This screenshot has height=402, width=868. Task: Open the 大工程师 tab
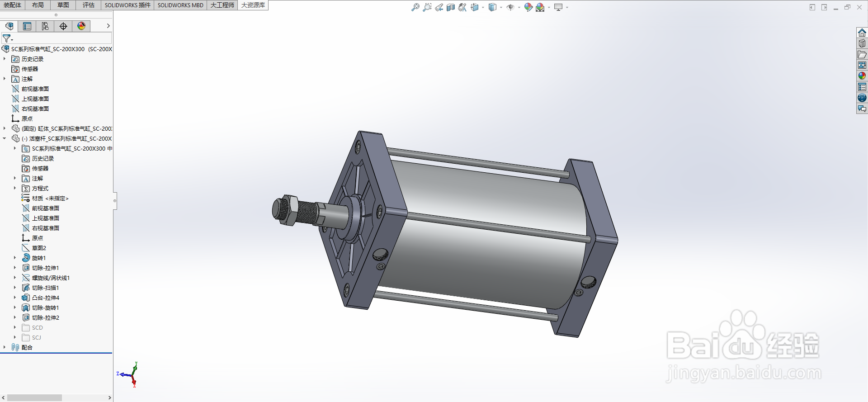point(222,5)
